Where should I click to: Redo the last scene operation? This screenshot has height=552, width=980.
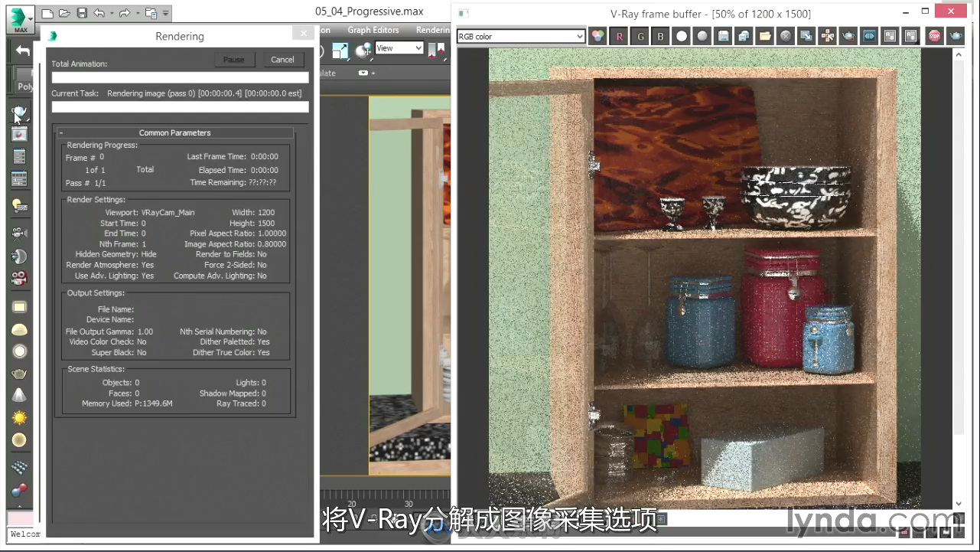point(124,13)
